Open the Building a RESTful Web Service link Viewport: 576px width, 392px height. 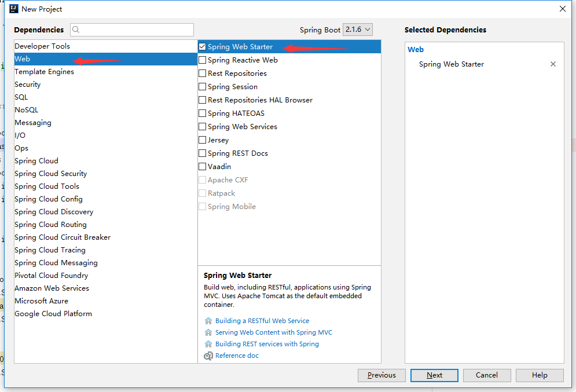tap(262, 321)
